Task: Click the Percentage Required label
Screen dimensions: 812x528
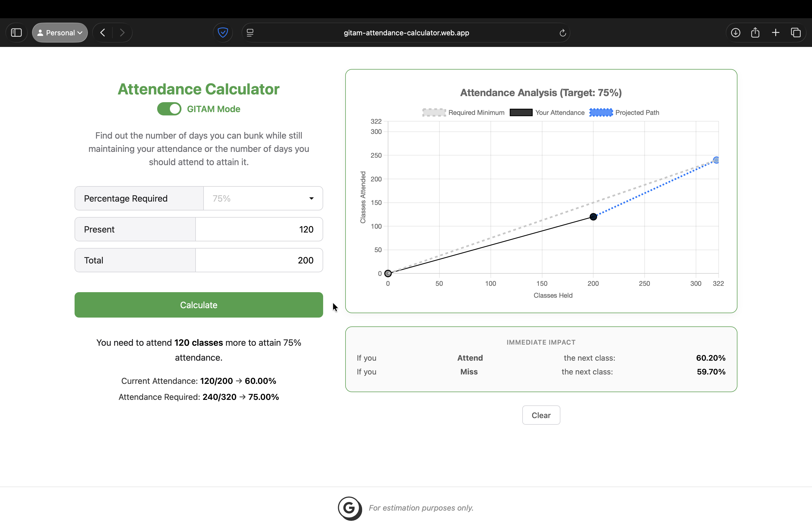Action: [126, 199]
